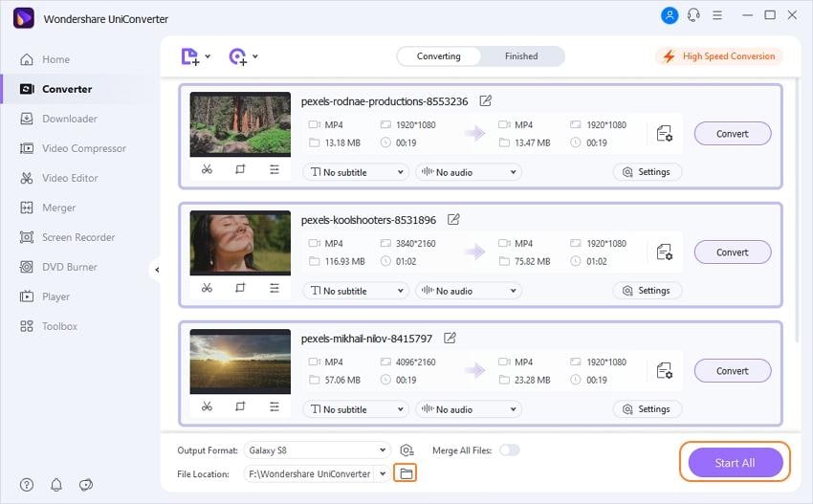Open Toolbox in the sidebar

[x=48, y=326]
